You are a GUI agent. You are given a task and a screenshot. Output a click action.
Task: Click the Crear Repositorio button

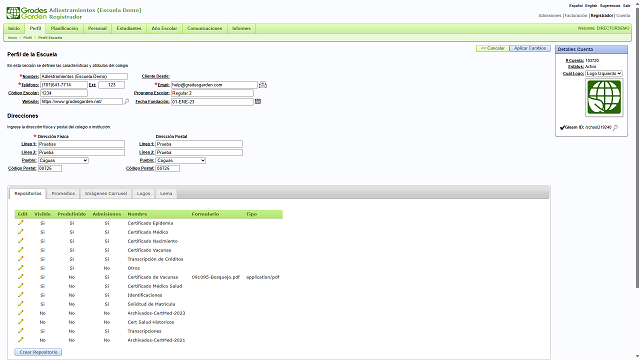(x=38, y=352)
